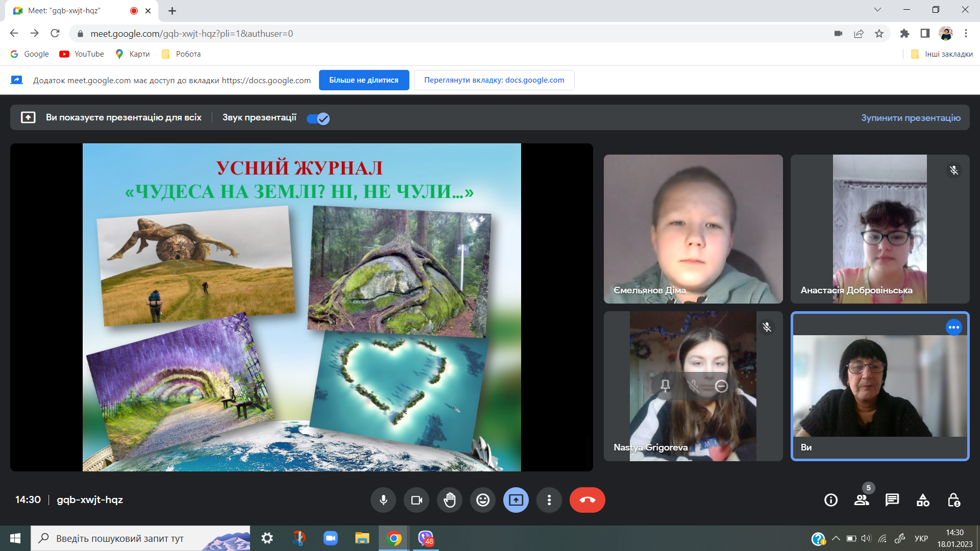This screenshot has height=551, width=980.
Task: Open the emoji reactions panel
Action: [x=483, y=500]
